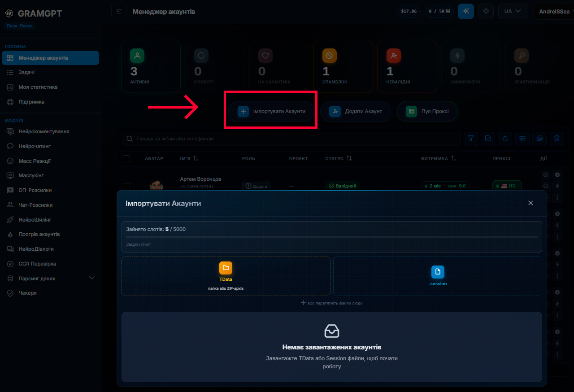Click the Додати Акаунт button
This screenshot has height=392, width=574.
tap(356, 111)
